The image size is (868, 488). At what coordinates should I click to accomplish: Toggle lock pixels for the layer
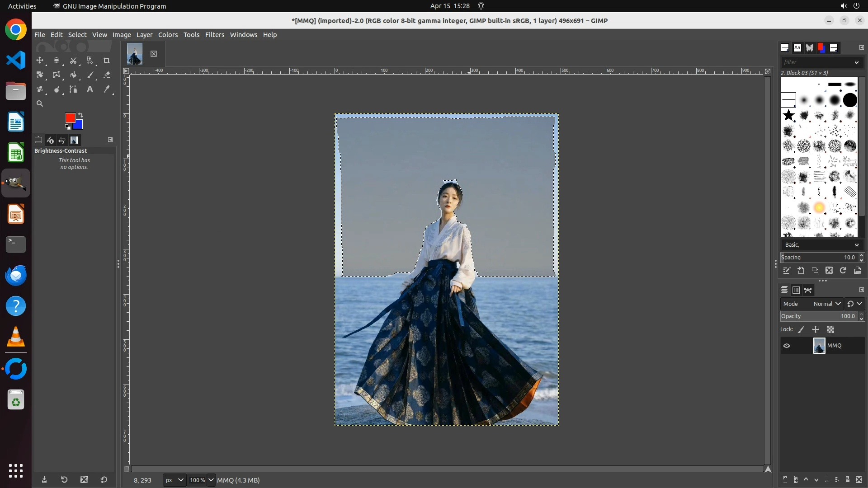point(801,330)
